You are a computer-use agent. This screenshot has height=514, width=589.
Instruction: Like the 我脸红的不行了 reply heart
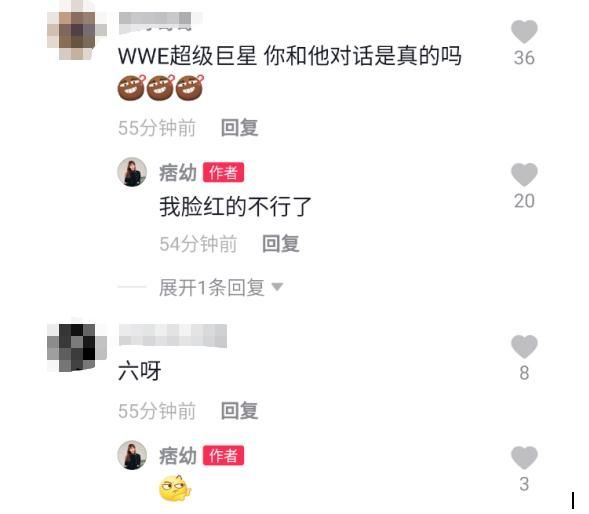524,175
